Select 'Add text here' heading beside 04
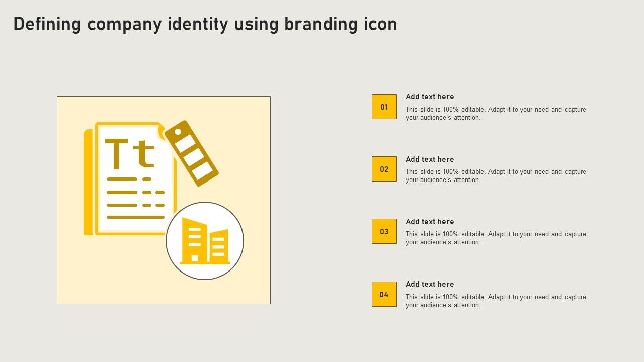Screen dimensions: 644x362 430,284
